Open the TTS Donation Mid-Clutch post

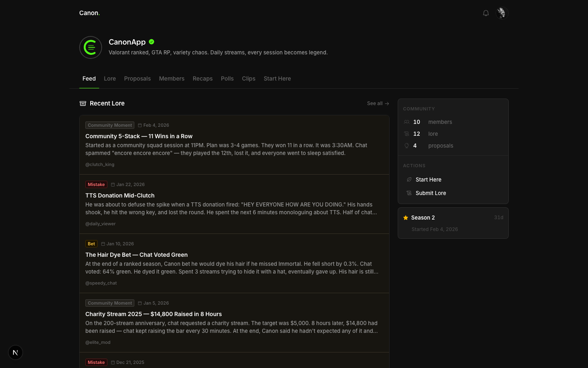click(x=120, y=195)
